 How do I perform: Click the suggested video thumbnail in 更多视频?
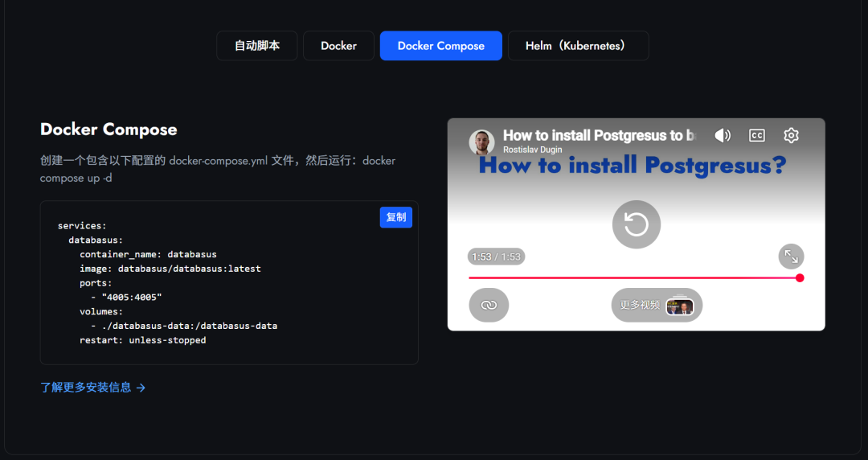pyautogui.click(x=680, y=306)
